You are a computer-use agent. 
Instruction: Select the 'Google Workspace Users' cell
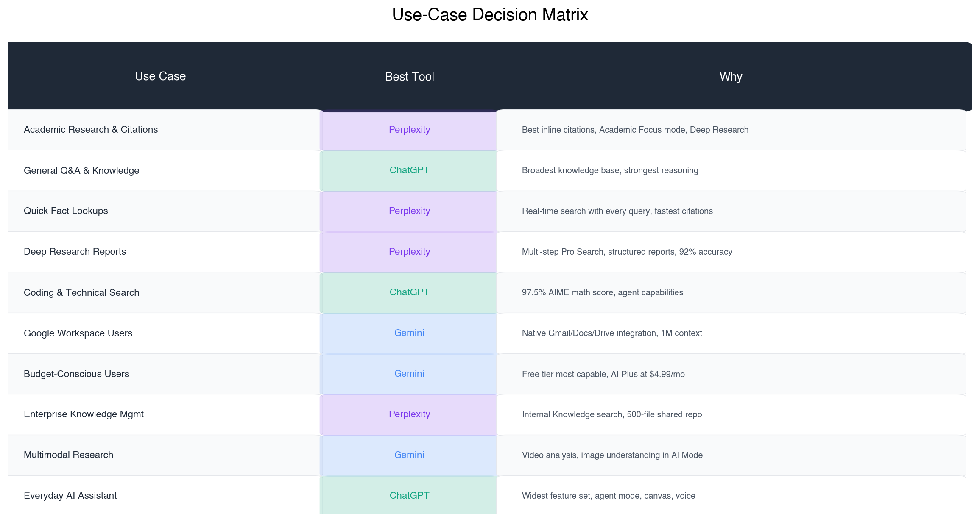tap(164, 333)
